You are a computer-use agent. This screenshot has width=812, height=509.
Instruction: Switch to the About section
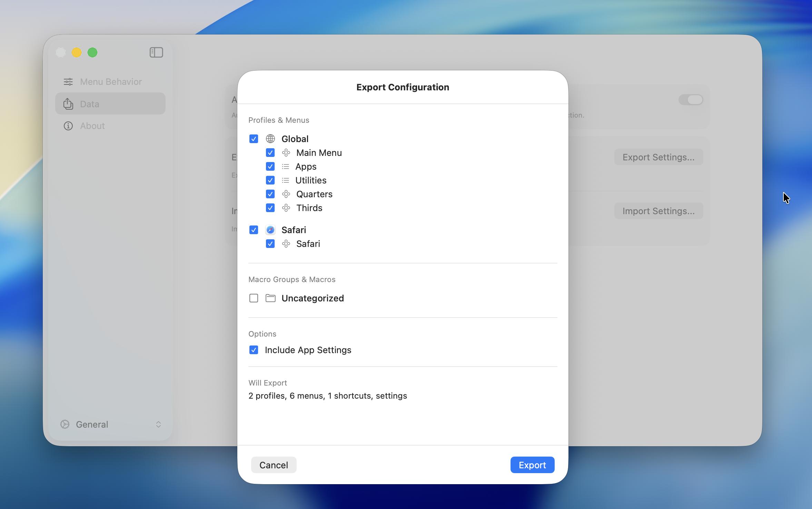pos(92,126)
